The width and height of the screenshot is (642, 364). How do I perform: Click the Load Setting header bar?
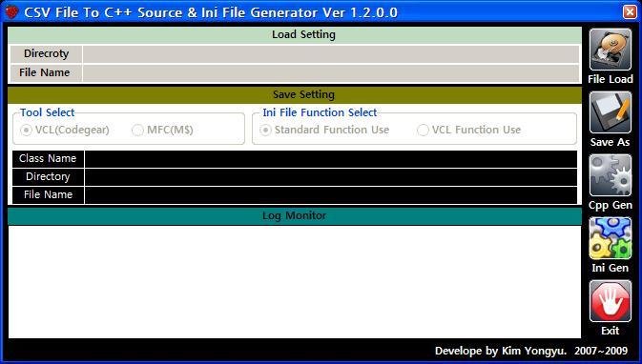coord(295,34)
